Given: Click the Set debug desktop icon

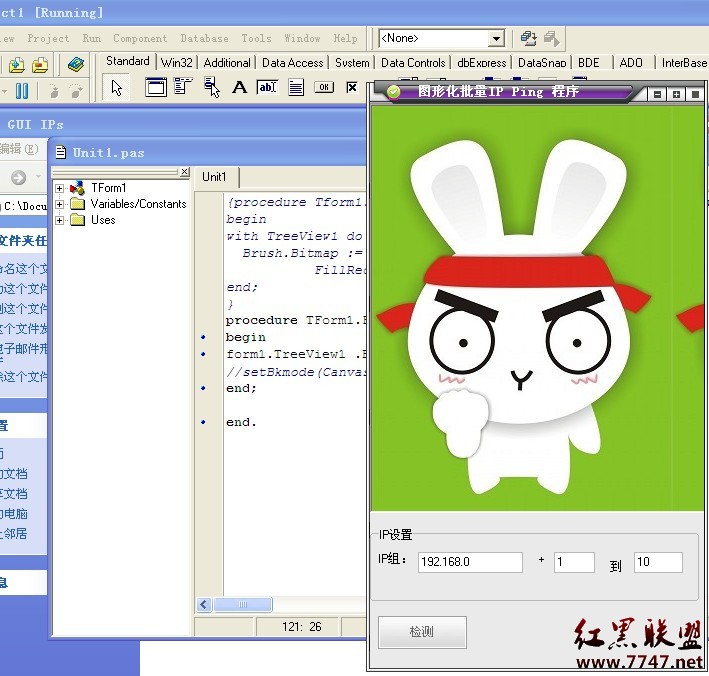Looking at the screenshot, I should [x=551, y=38].
